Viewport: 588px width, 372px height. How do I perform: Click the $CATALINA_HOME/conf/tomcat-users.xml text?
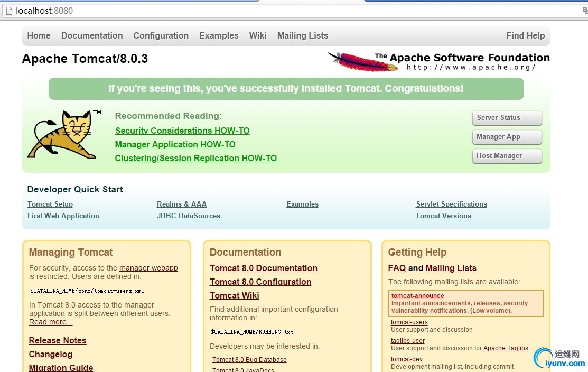[x=87, y=291]
